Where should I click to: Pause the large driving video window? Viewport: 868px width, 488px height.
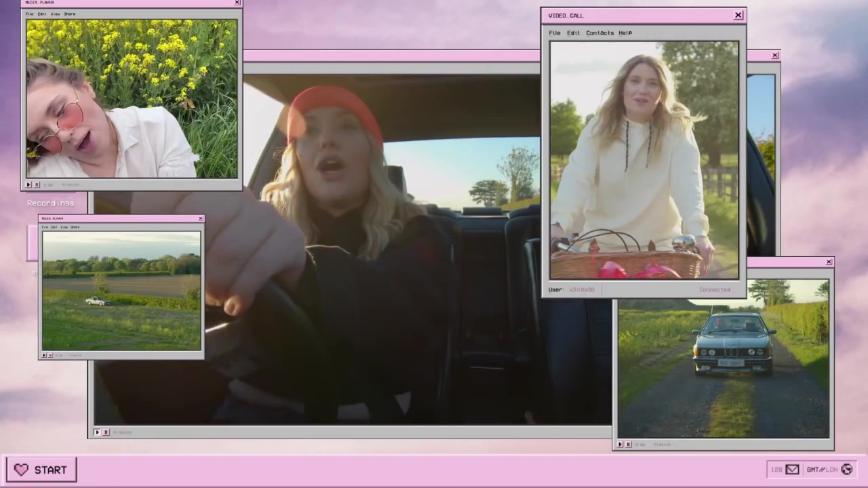[106, 432]
